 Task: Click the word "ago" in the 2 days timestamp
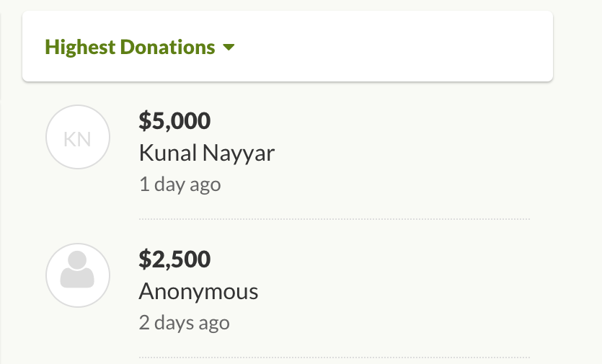point(213,323)
